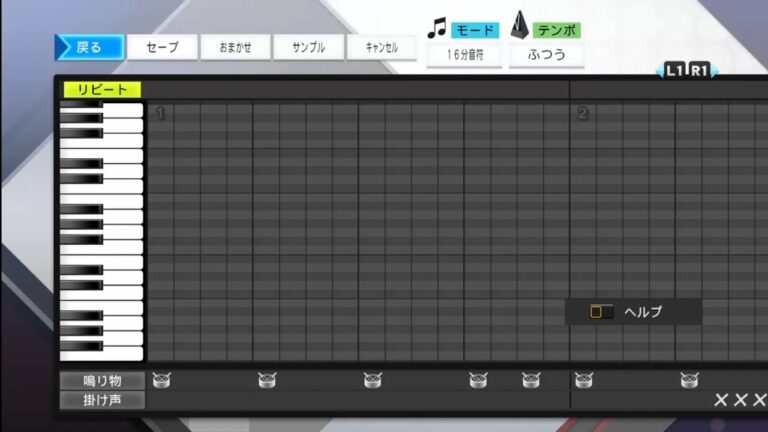
Task: Go back with the 戻る button
Action: tap(89, 47)
